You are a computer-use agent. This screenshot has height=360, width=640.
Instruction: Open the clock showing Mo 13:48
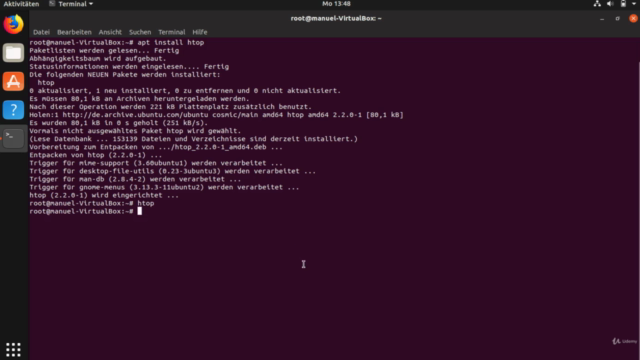336,4
